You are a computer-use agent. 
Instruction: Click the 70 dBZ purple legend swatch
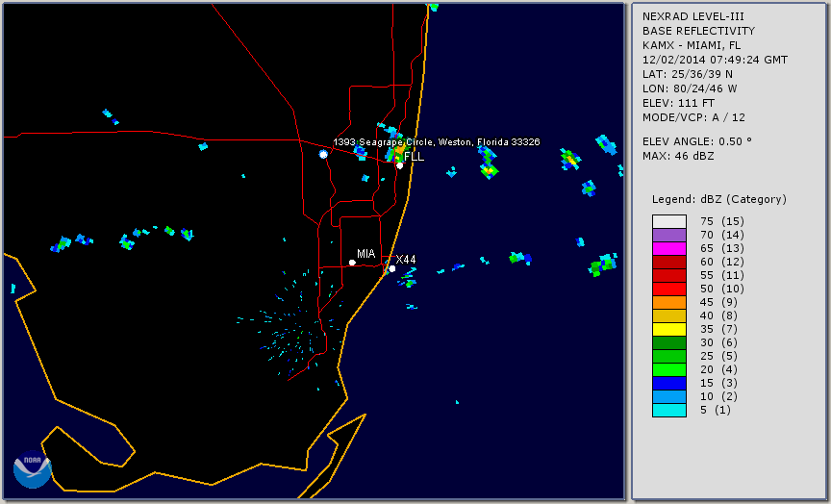pyautogui.click(x=669, y=235)
